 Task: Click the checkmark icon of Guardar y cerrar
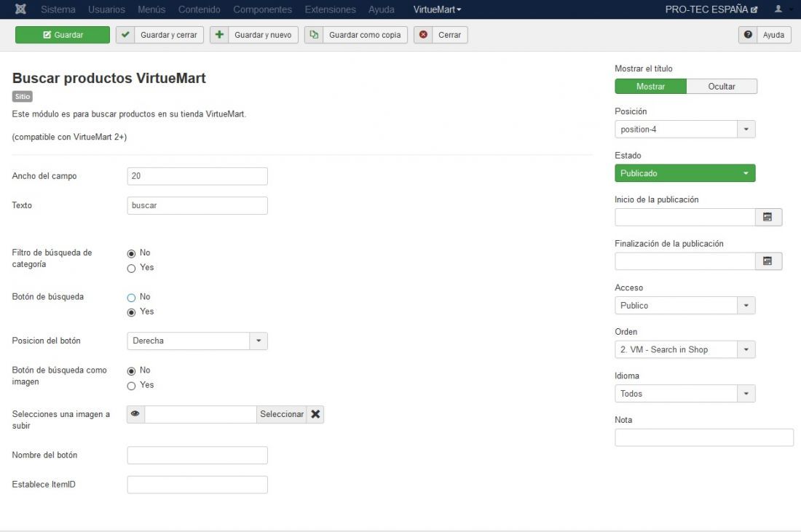click(125, 35)
